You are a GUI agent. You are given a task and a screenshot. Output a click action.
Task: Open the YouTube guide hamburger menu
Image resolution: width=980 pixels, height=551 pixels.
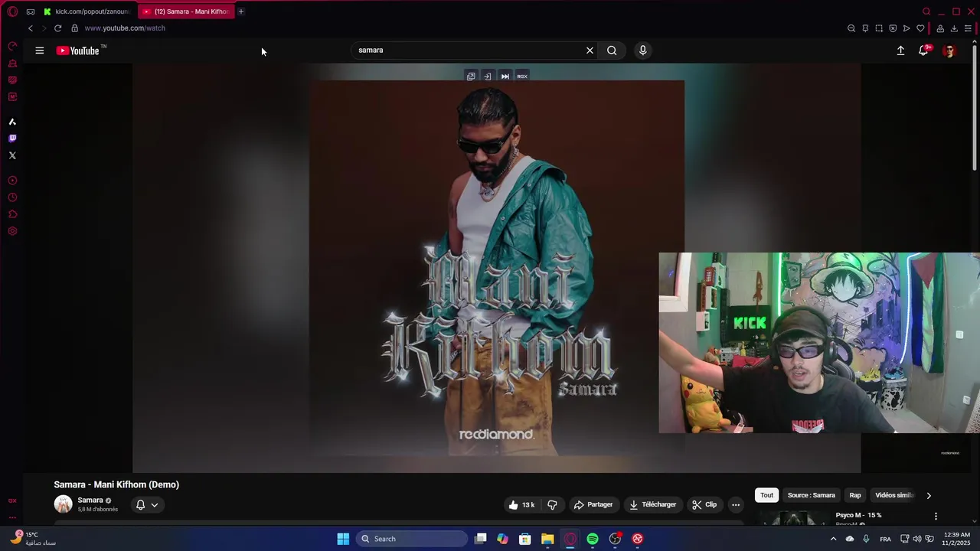click(x=40, y=51)
